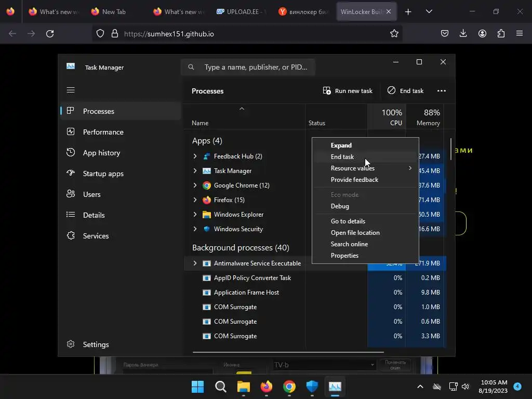This screenshot has height=399, width=532.
Task: Open the Windows Start menu
Action: (198, 387)
